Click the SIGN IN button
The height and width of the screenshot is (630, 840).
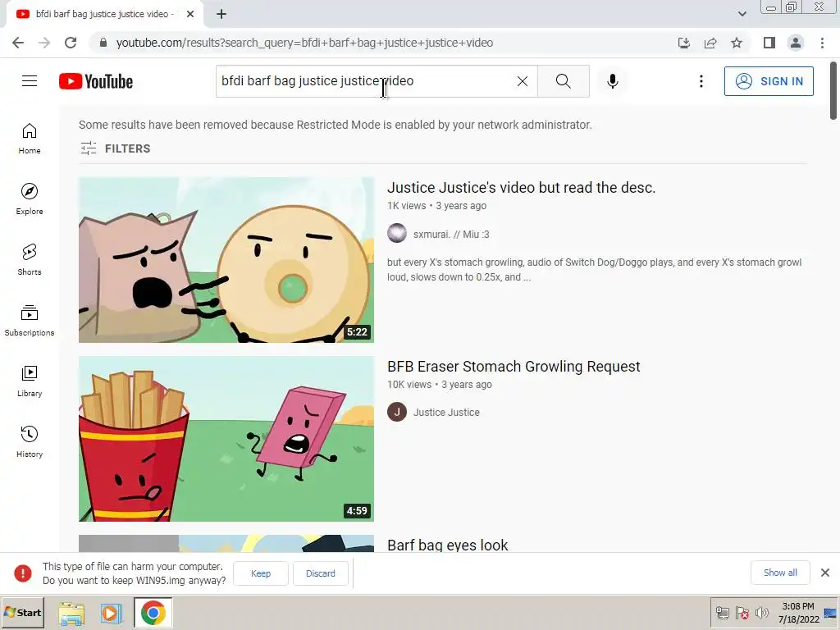(x=768, y=81)
